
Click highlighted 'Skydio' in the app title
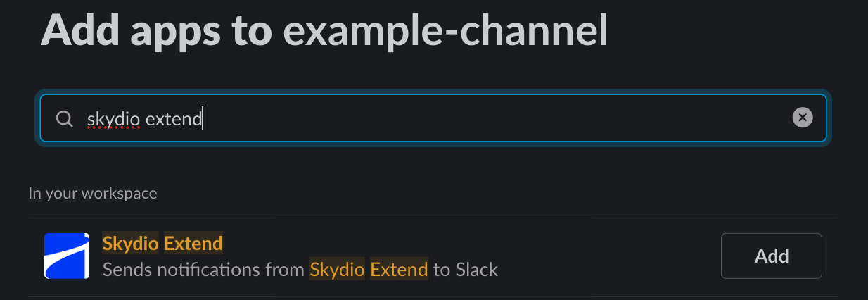pos(131,244)
